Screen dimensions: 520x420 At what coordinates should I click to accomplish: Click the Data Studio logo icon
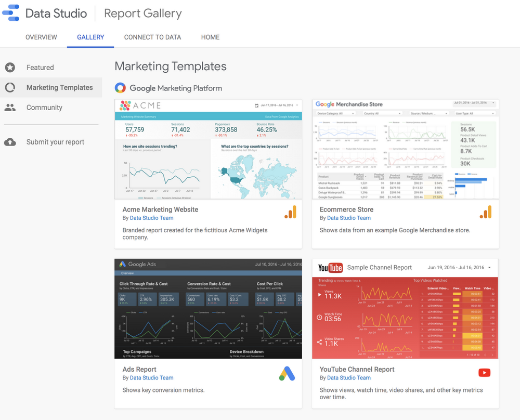coord(10,13)
